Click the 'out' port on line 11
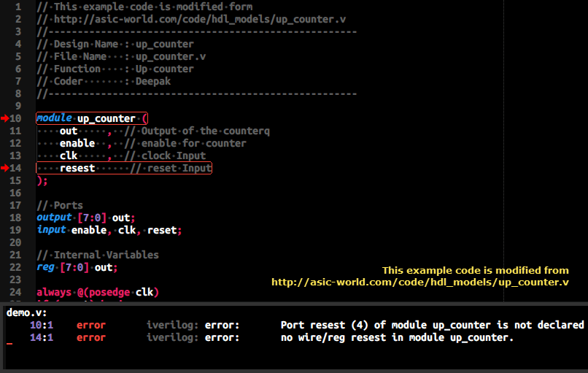Image resolution: width=588 pixels, height=373 pixels. 69,131
